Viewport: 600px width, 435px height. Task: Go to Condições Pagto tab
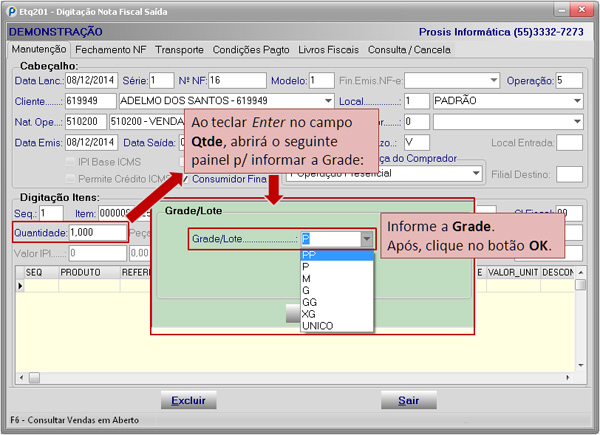pos(251,50)
